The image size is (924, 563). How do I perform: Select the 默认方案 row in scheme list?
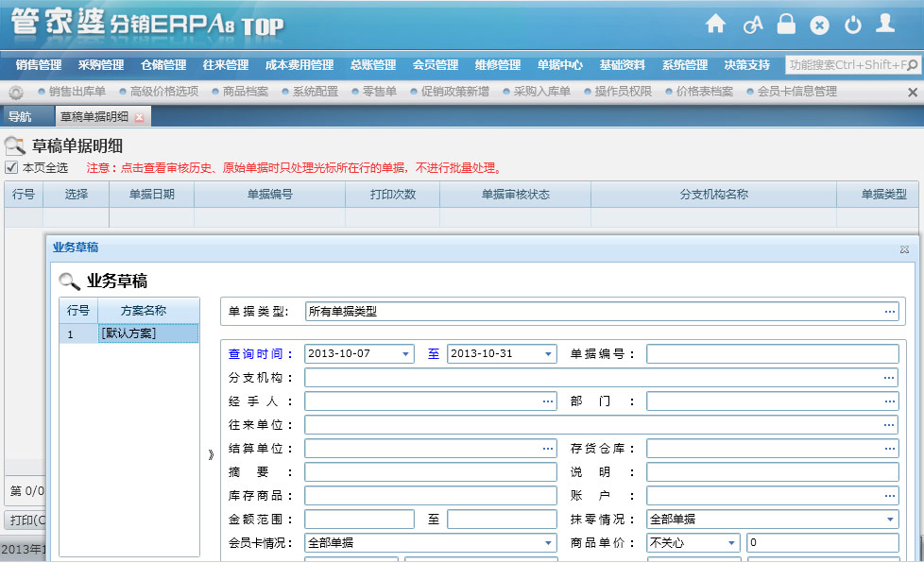click(147, 333)
